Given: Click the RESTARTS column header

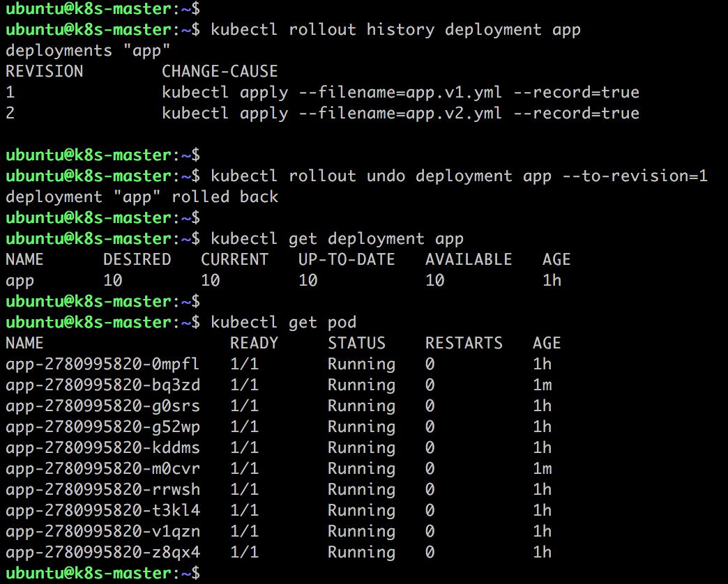Looking at the screenshot, I should point(464,343).
